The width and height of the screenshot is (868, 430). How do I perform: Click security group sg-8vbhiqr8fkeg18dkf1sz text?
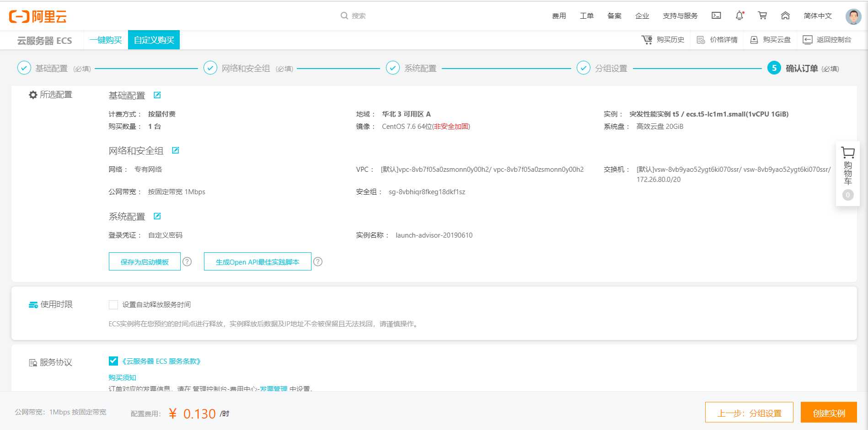[x=427, y=191]
